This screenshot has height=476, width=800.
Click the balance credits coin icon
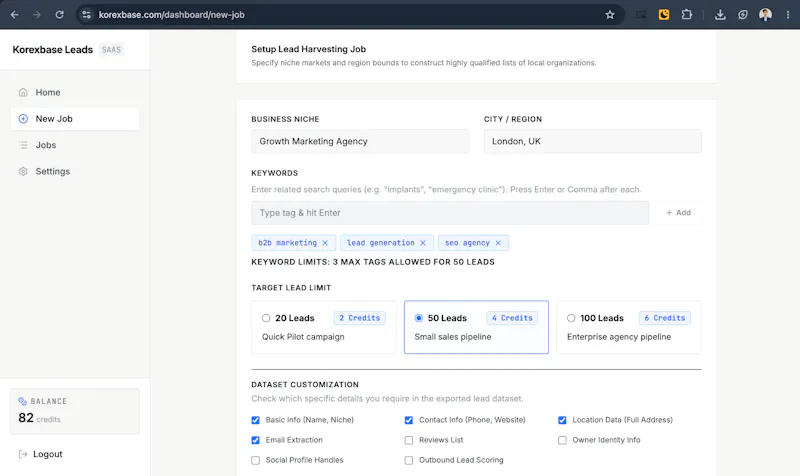coord(22,401)
